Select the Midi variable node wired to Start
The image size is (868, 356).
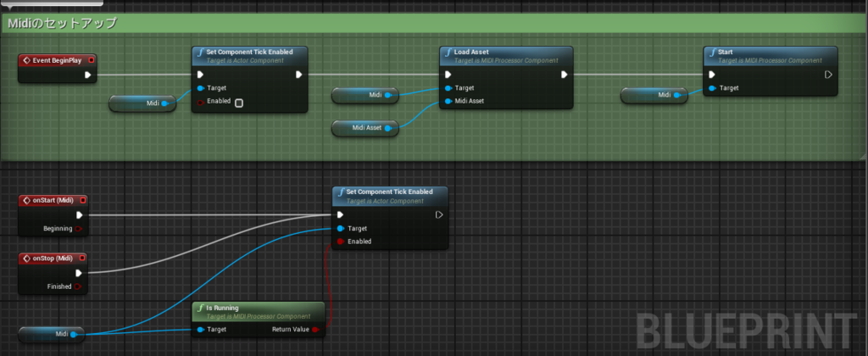tap(654, 95)
